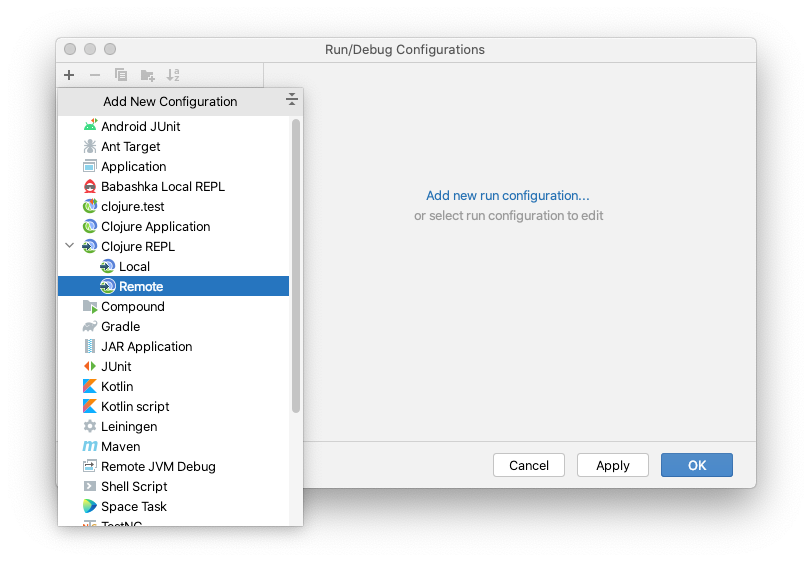Choose Maven from the list

(173, 446)
